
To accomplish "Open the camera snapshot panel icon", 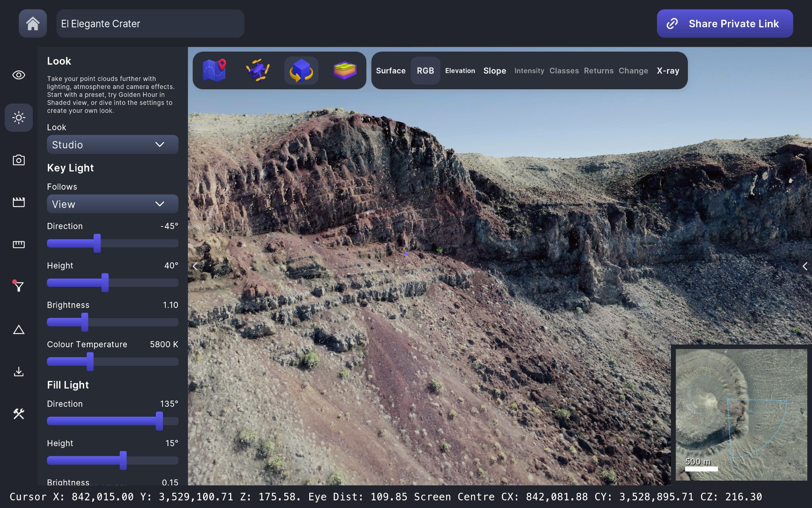I will pyautogui.click(x=19, y=160).
